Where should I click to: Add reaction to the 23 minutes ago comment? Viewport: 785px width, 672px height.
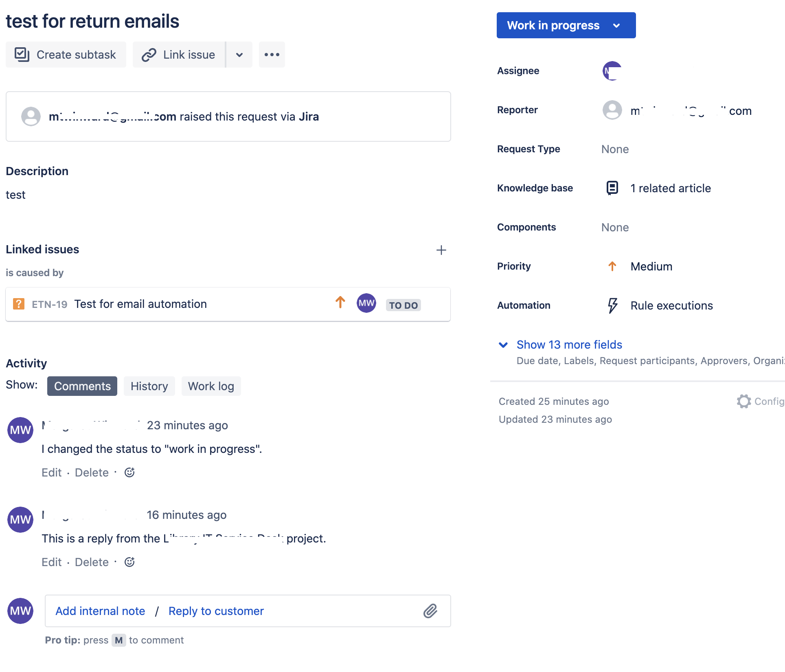click(x=129, y=472)
